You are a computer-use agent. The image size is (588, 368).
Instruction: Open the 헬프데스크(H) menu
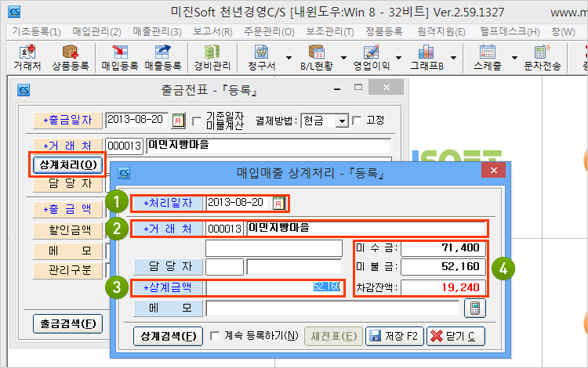(x=510, y=32)
